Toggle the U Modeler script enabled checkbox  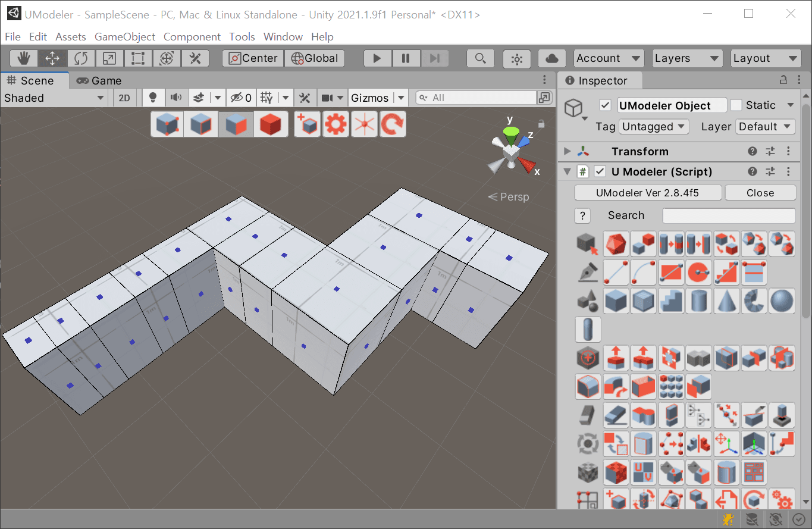pos(600,171)
